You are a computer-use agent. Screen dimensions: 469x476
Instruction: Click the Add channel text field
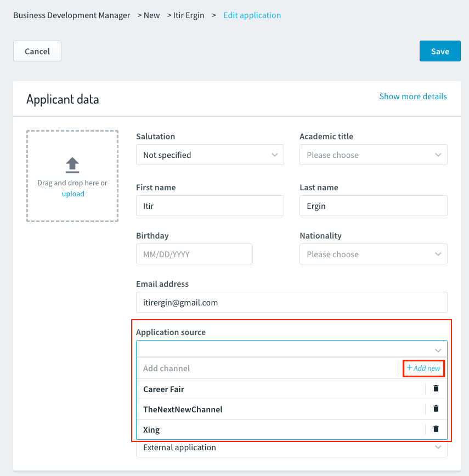tap(267, 368)
